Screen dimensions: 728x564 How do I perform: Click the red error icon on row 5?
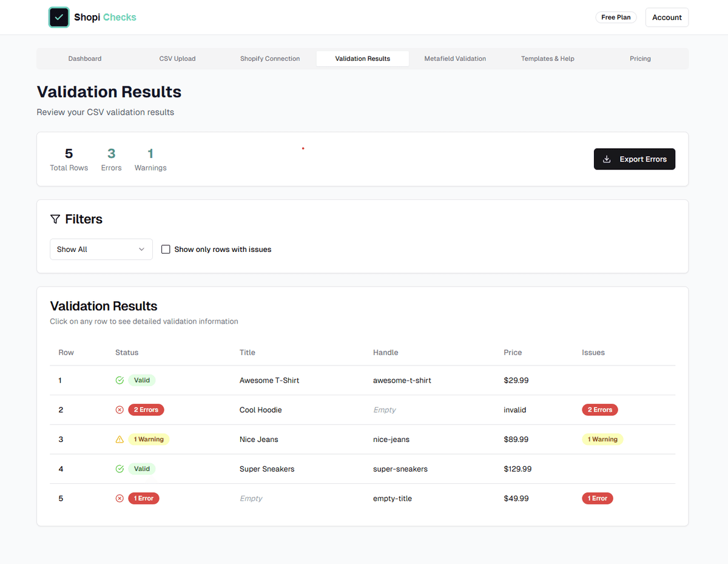point(120,498)
